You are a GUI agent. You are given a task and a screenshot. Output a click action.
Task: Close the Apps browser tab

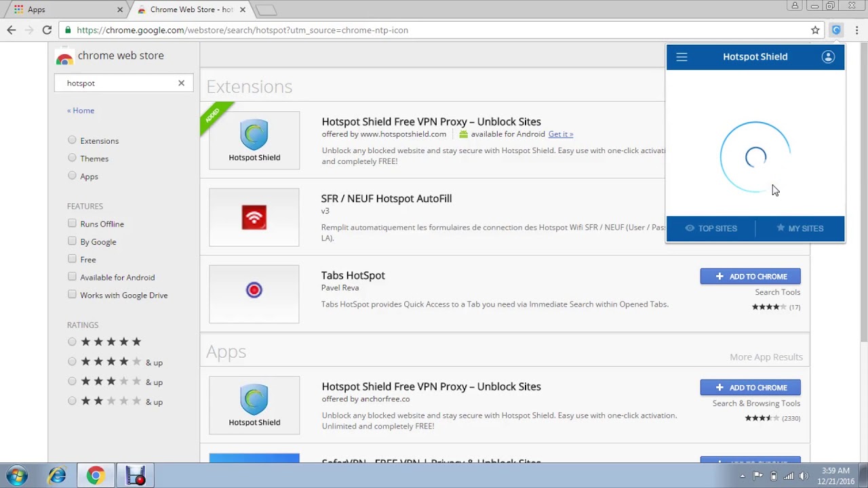(x=120, y=9)
